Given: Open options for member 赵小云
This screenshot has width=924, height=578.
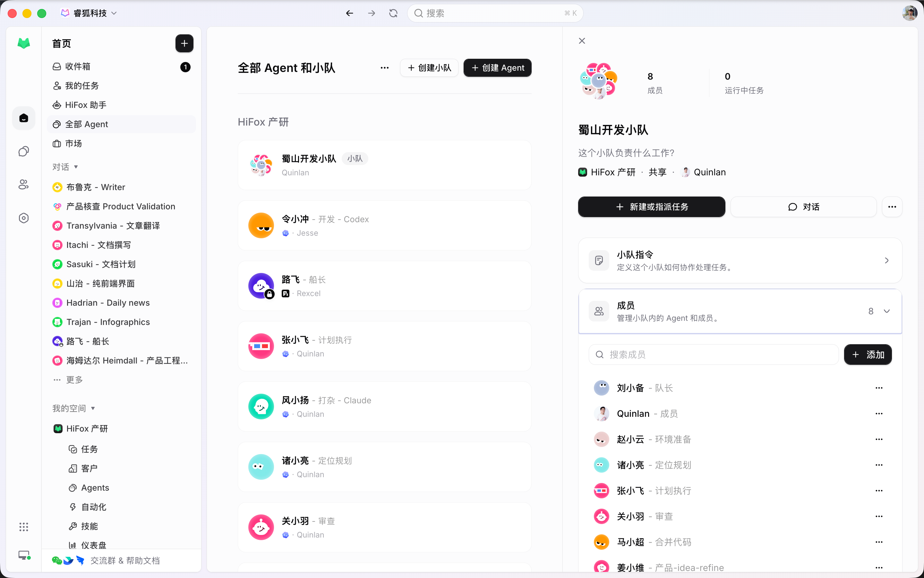Looking at the screenshot, I should 879,439.
